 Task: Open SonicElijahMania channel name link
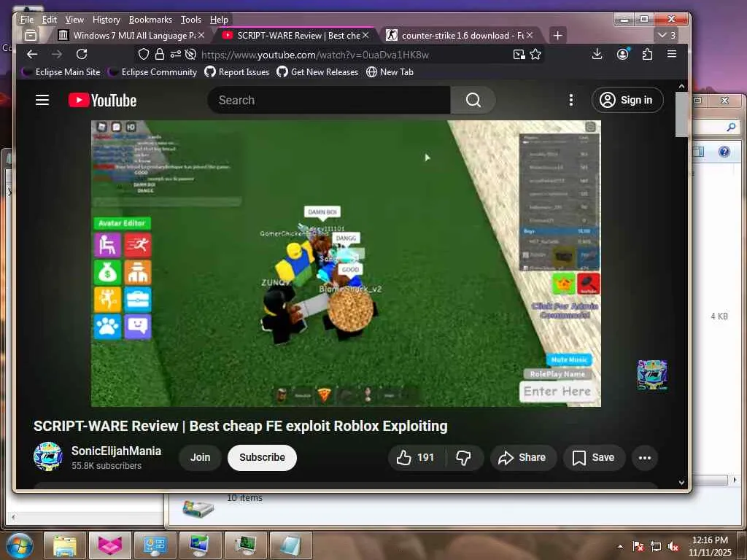pos(116,451)
